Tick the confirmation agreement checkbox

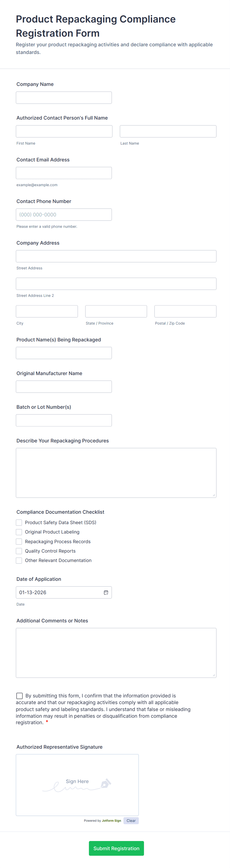tap(20, 695)
